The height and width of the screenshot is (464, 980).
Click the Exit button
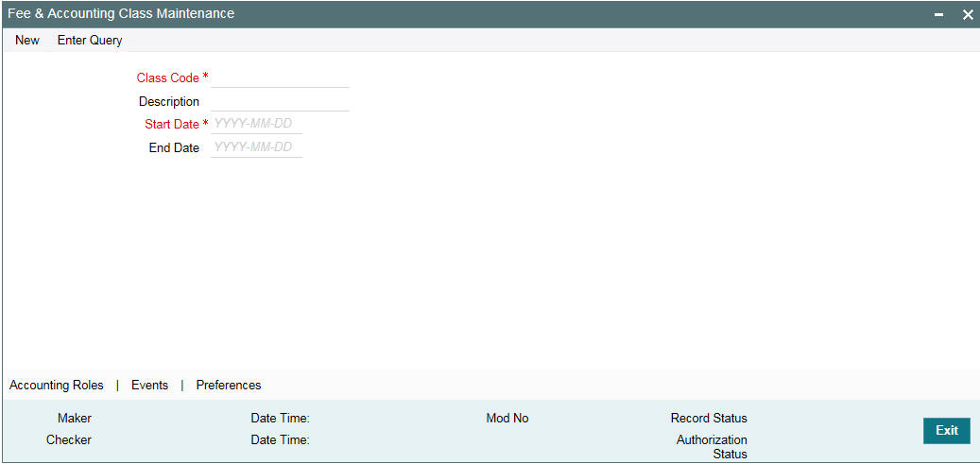point(947,431)
